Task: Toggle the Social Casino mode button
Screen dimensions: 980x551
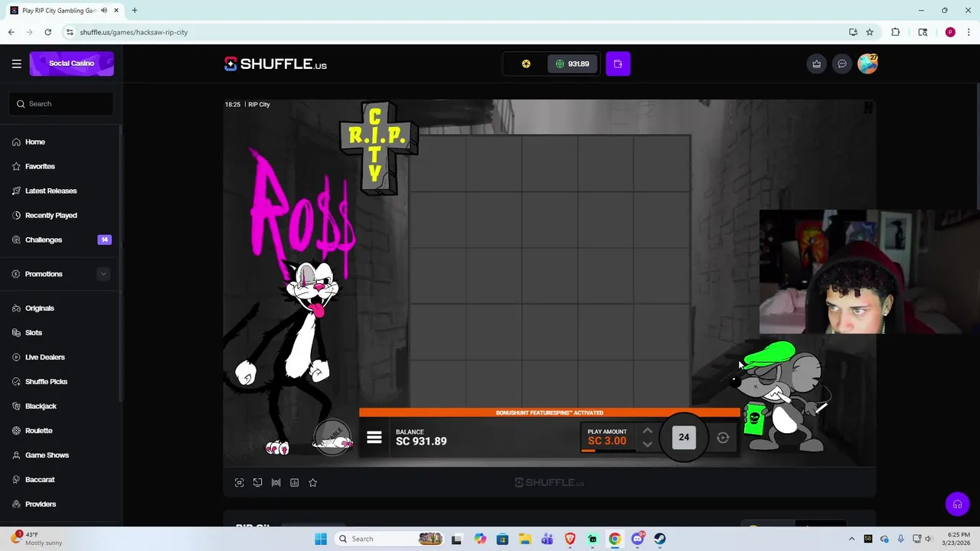Action: click(71, 64)
